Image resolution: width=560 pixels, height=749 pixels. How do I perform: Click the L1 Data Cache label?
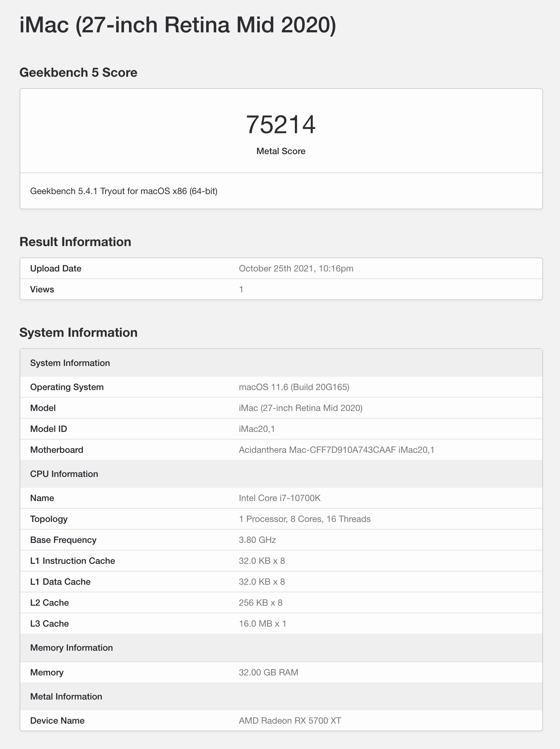point(60,582)
